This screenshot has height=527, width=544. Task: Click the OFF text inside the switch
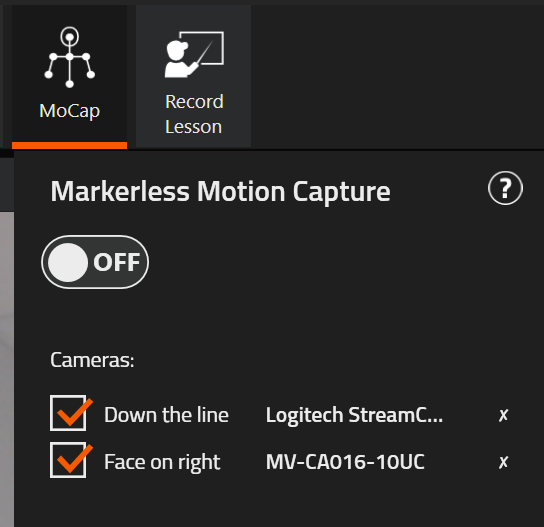click(x=117, y=262)
